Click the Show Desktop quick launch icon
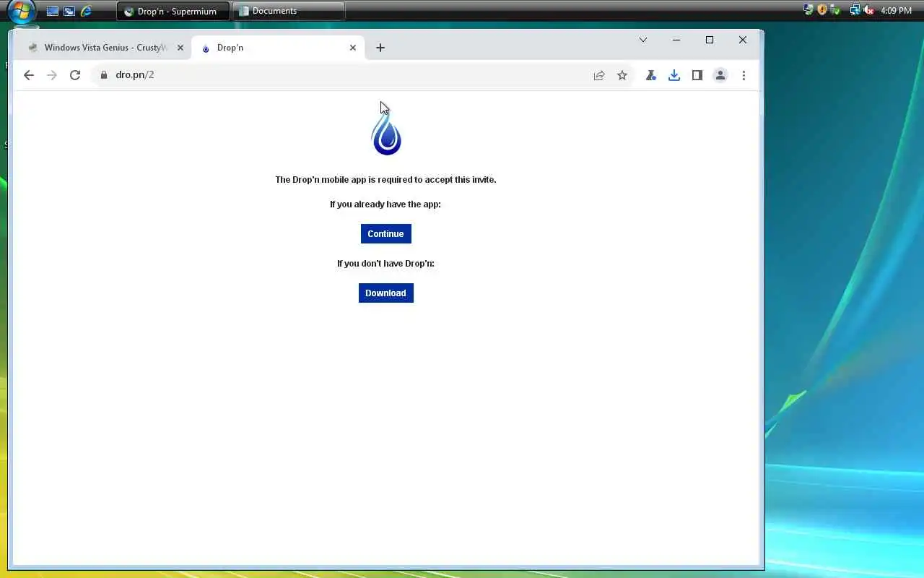The width and height of the screenshot is (924, 578). 53,11
